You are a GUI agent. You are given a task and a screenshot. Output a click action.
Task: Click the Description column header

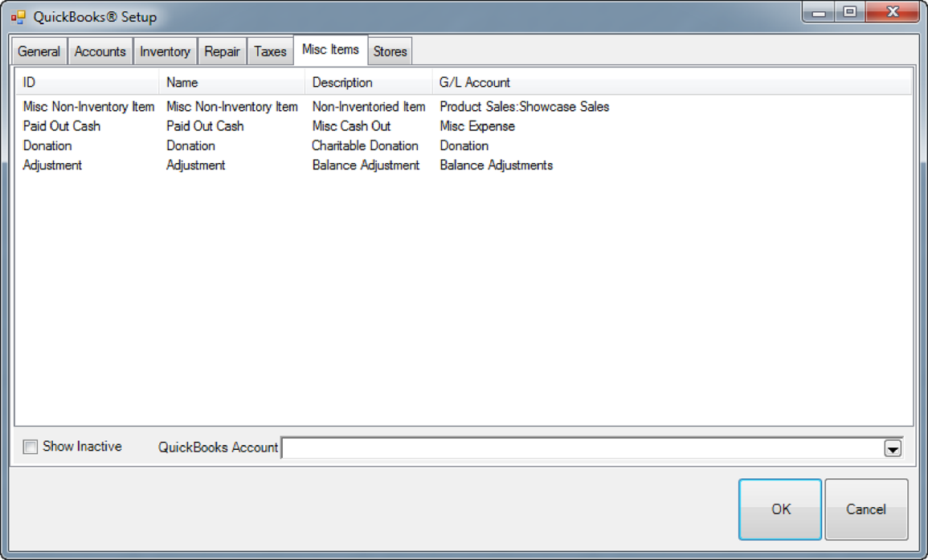pos(367,82)
